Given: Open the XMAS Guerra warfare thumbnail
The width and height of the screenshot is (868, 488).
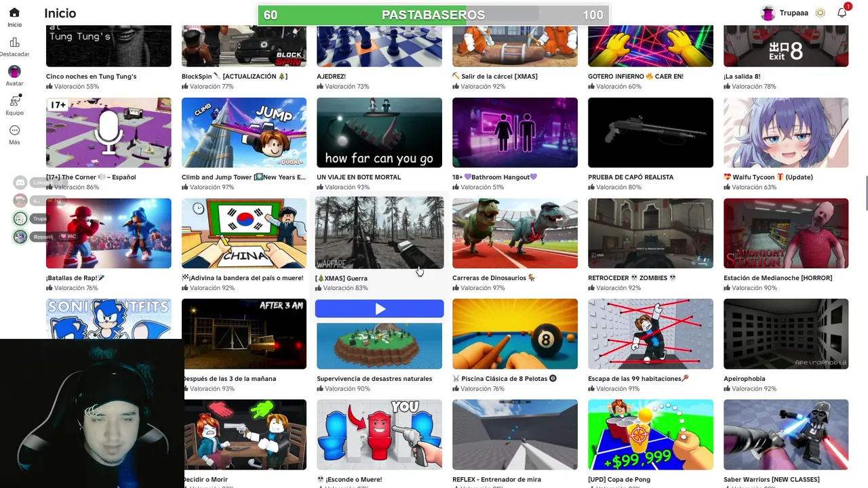Looking at the screenshot, I should [379, 232].
